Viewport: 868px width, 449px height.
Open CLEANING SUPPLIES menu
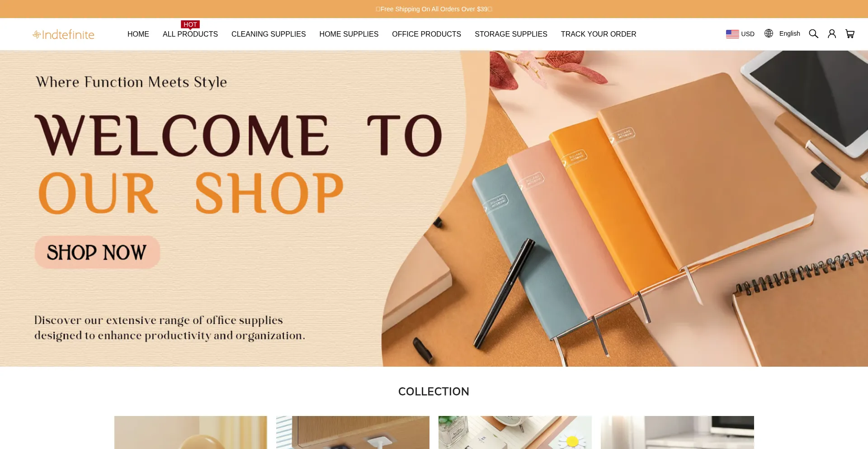(269, 34)
